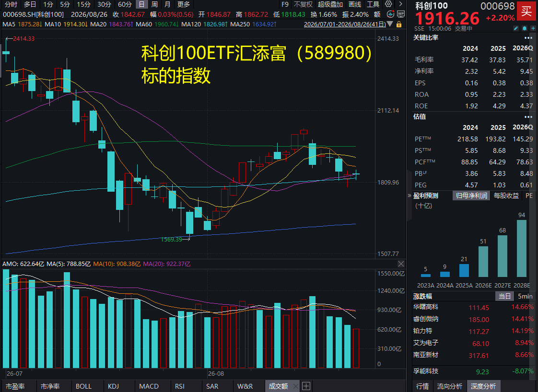Select PE forecast toggle

(529, 196)
